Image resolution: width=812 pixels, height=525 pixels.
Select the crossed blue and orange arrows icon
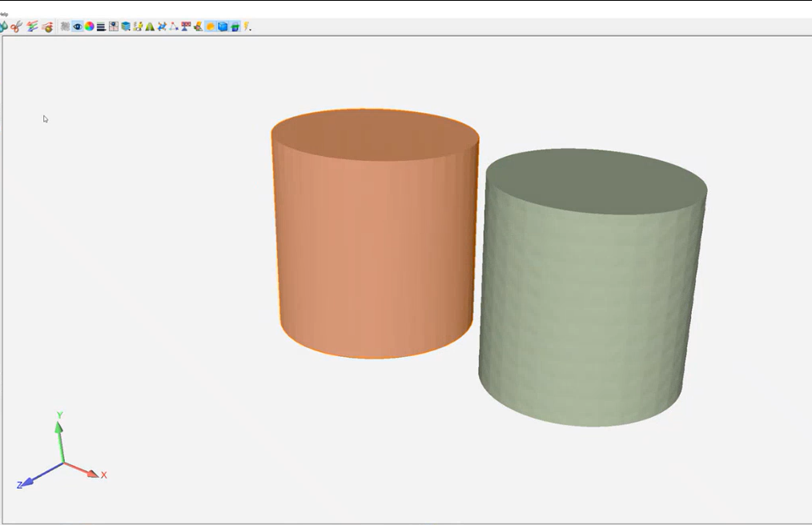coord(161,26)
